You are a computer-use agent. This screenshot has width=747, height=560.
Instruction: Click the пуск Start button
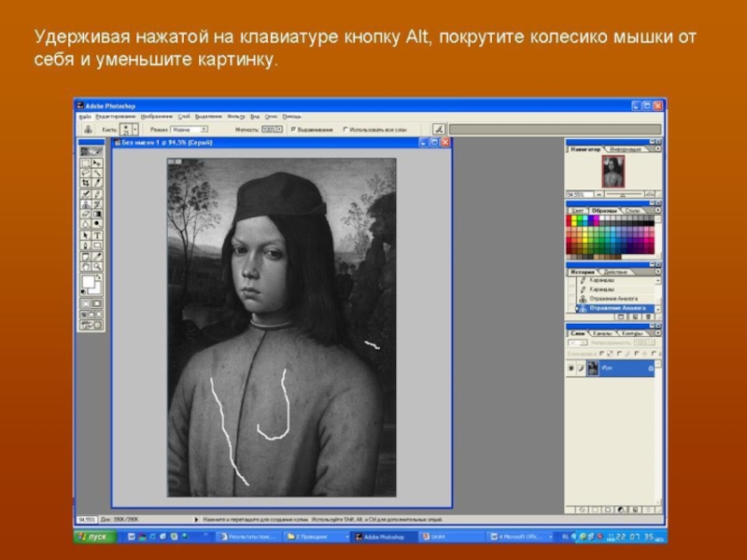(95, 537)
